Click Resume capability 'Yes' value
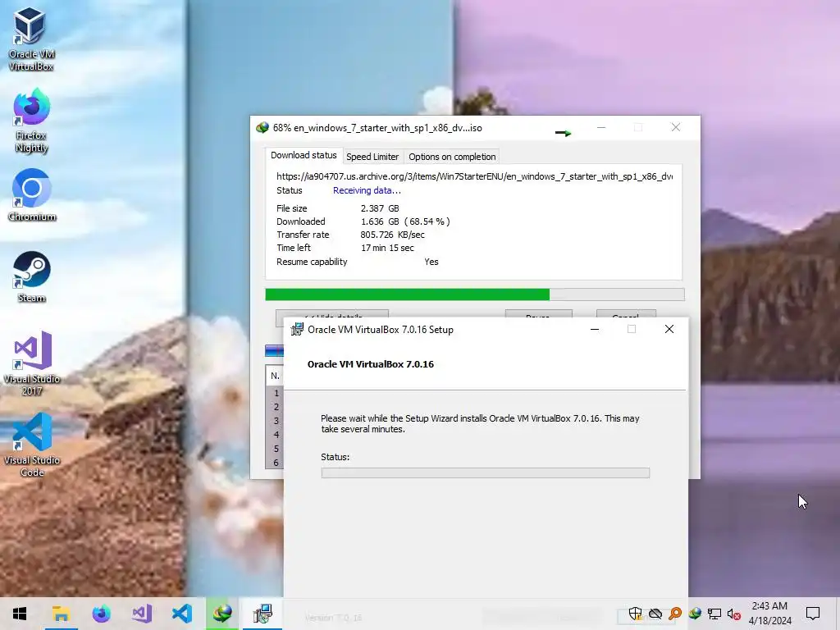 pyautogui.click(x=431, y=262)
